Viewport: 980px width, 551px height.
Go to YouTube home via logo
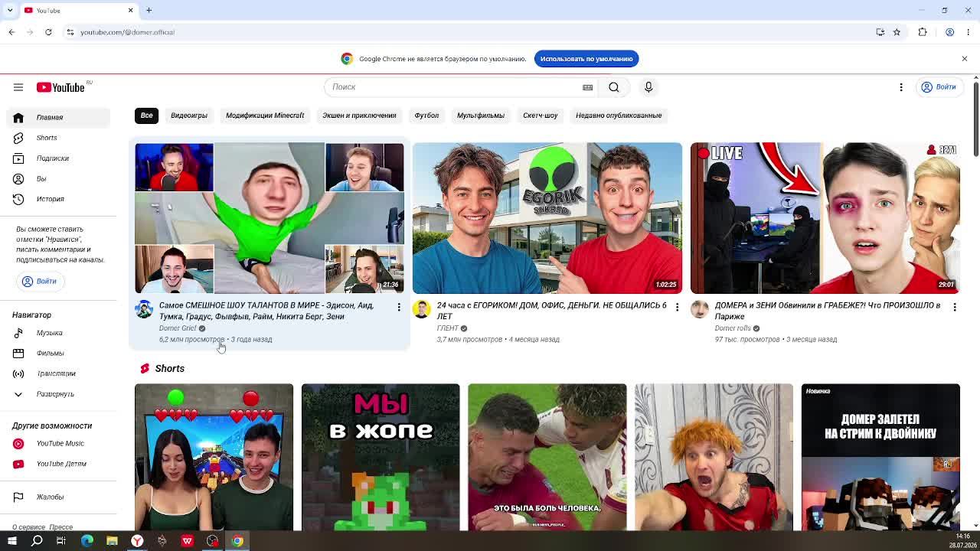pos(60,87)
